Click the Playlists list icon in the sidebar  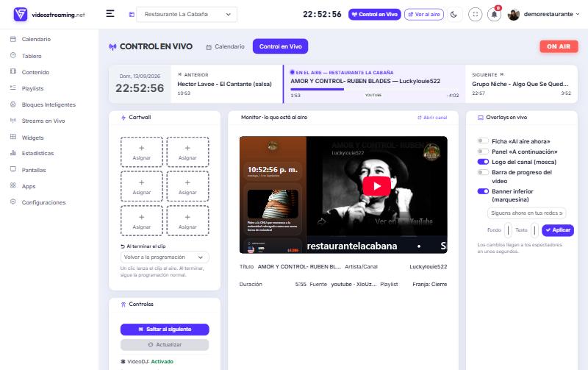tap(13, 88)
